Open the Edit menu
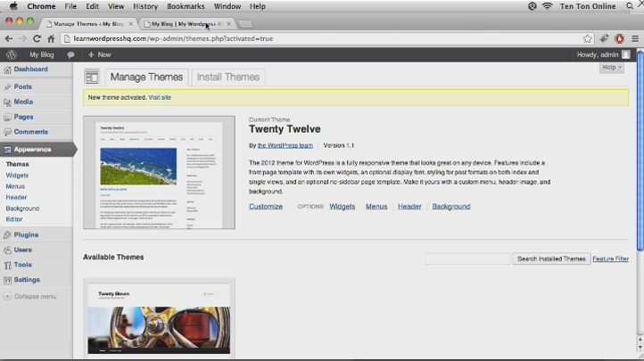Viewport: 644px width, 361px height. (x=92, y=6)
